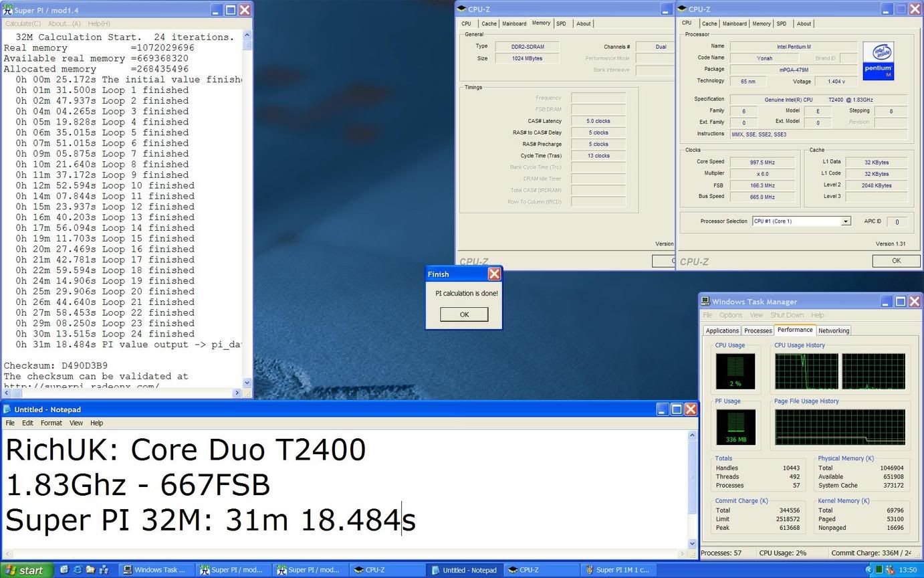Select Mainboard tab in CPU-Z Memory window

(x=514, y=23)
